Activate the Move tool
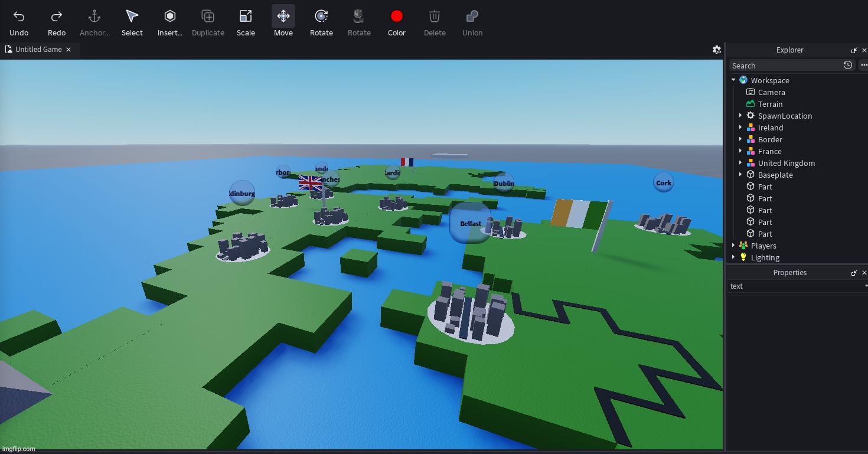This screenshot has width=868, height=454. [x=283, y=17]
